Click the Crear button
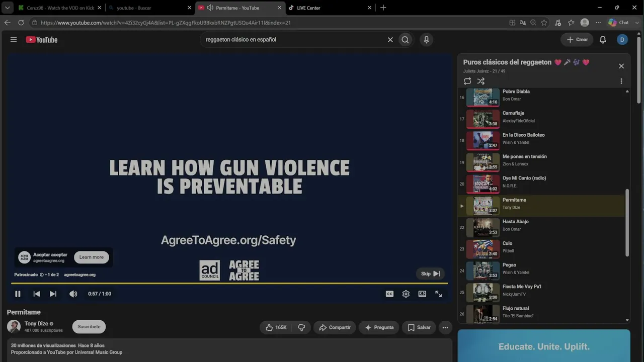 point(577,40)
